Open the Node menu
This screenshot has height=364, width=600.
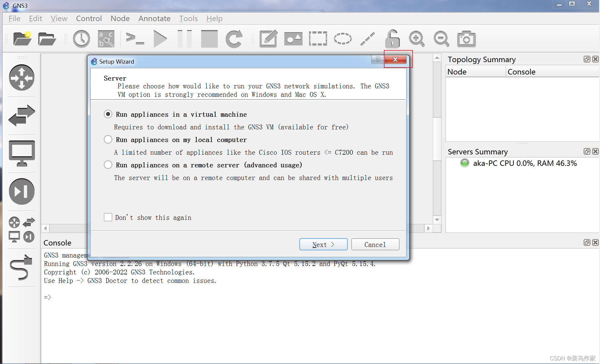click(x=120, y=18)
